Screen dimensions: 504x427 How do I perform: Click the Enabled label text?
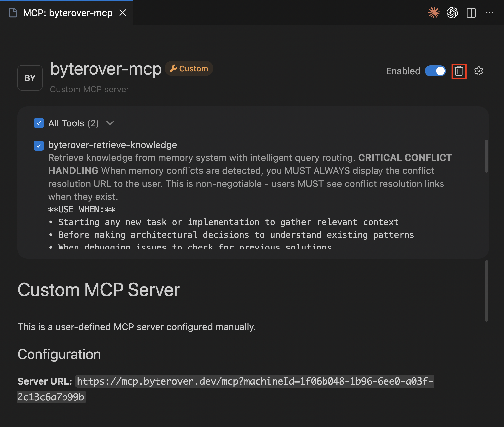click(x=403, y=71)
